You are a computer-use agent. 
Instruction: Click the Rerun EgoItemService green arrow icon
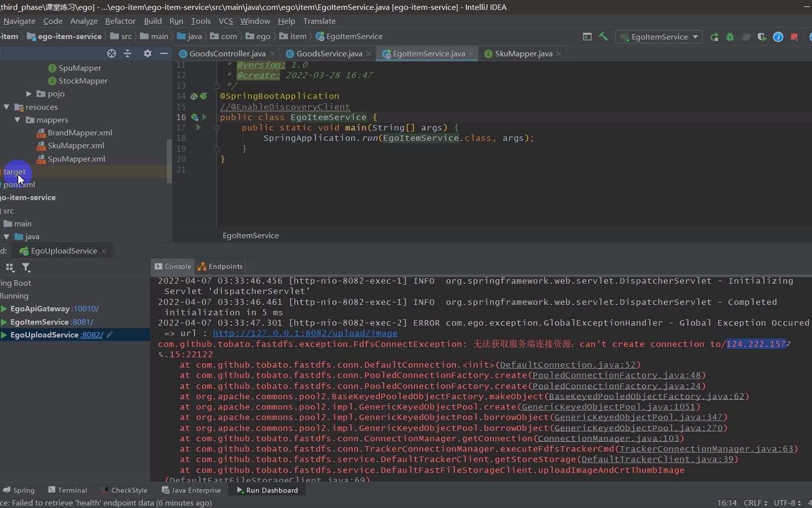(x=714, y=37)
